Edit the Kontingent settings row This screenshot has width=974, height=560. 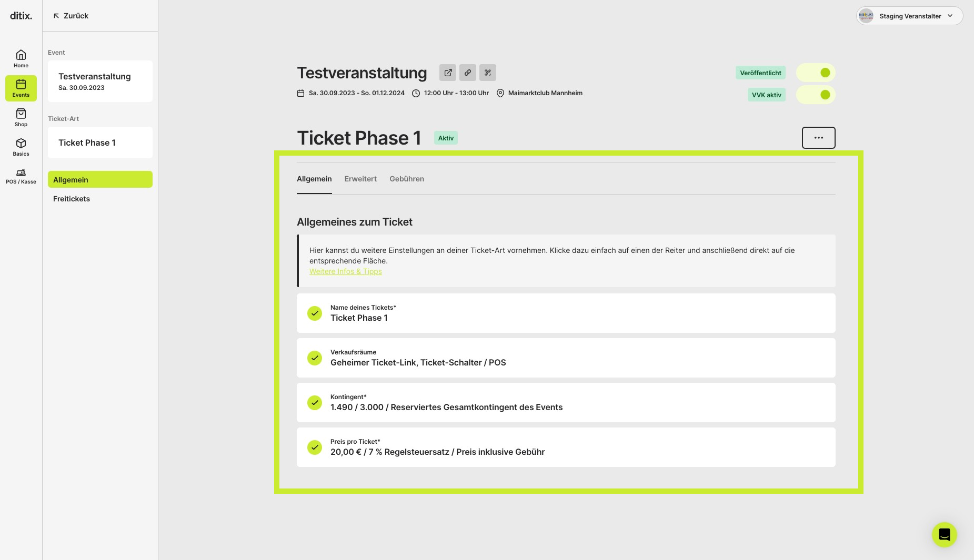[x=566, y=402]
